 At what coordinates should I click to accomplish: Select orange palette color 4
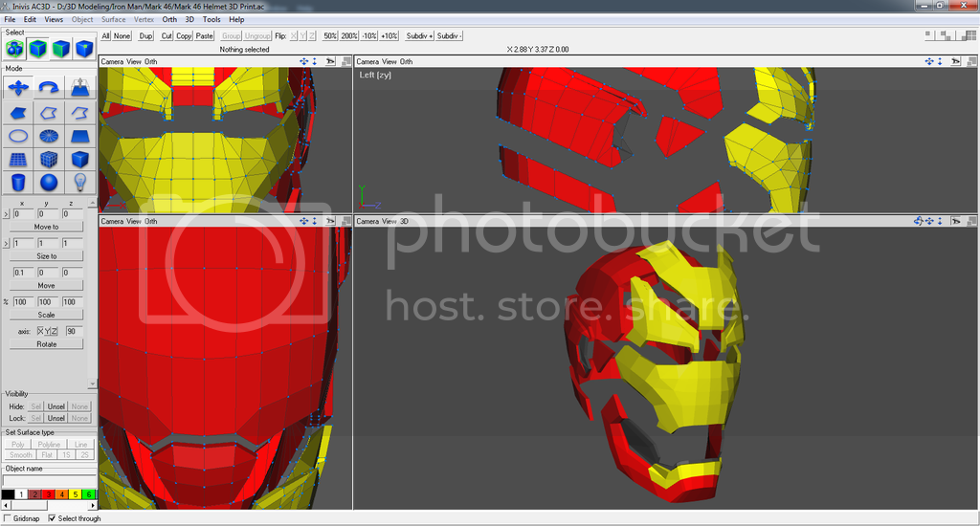(62, 494)
